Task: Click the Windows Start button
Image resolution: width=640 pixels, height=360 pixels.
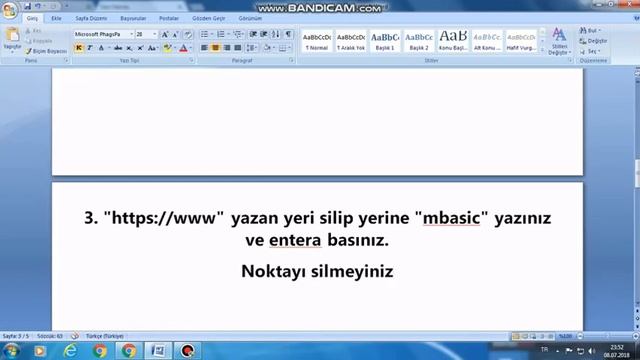Action: pos(11,351)
